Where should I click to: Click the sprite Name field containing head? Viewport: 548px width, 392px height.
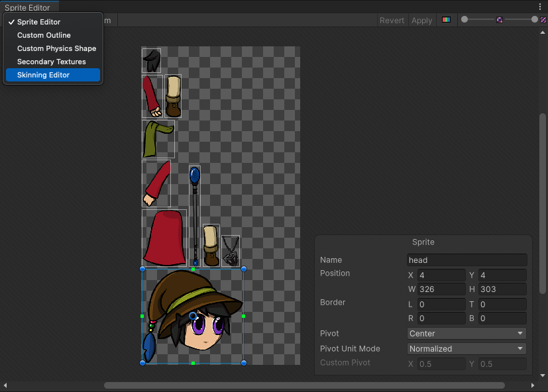coord(466,260)
